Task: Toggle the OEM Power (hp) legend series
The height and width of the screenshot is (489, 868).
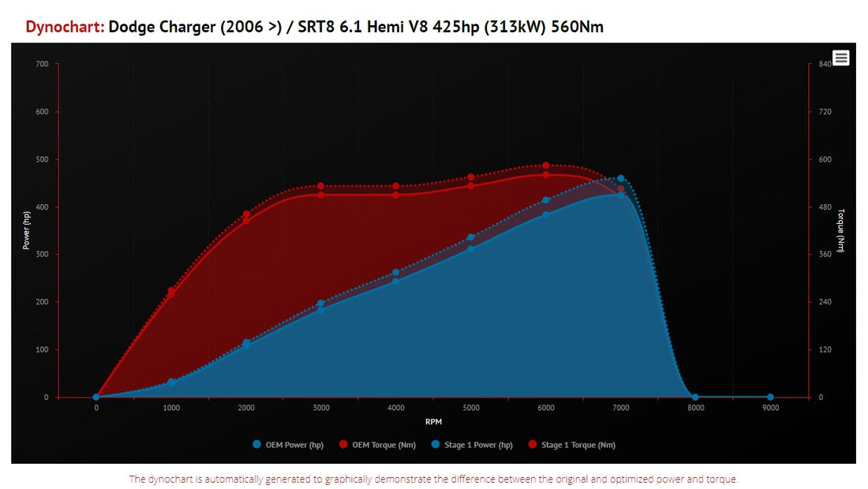Action: (x=288, y=444)
